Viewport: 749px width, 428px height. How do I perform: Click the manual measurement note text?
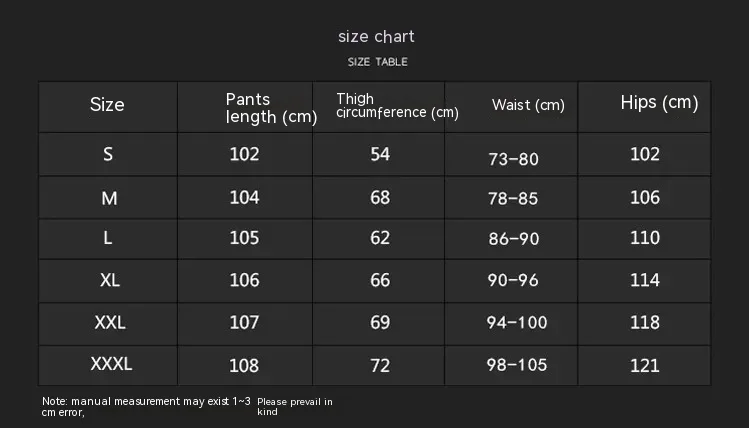146,407
